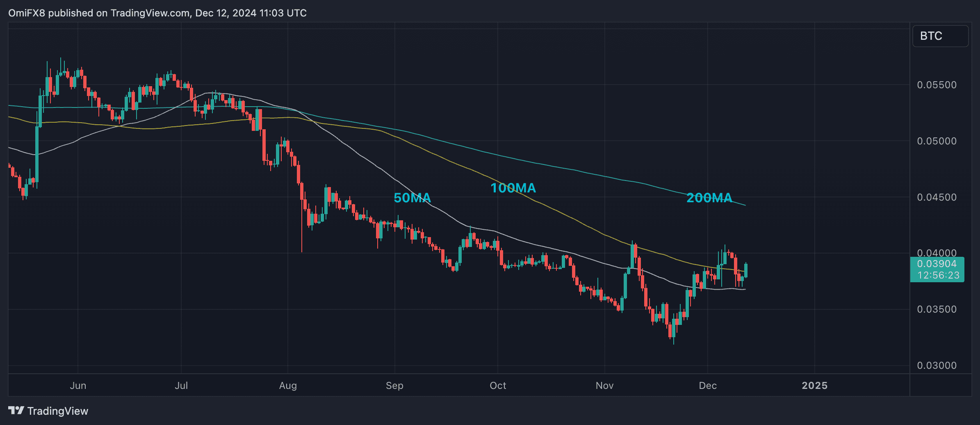The image size is (980, 425).
Task: Click the 100MA label
Action: (x=513, y=188)
